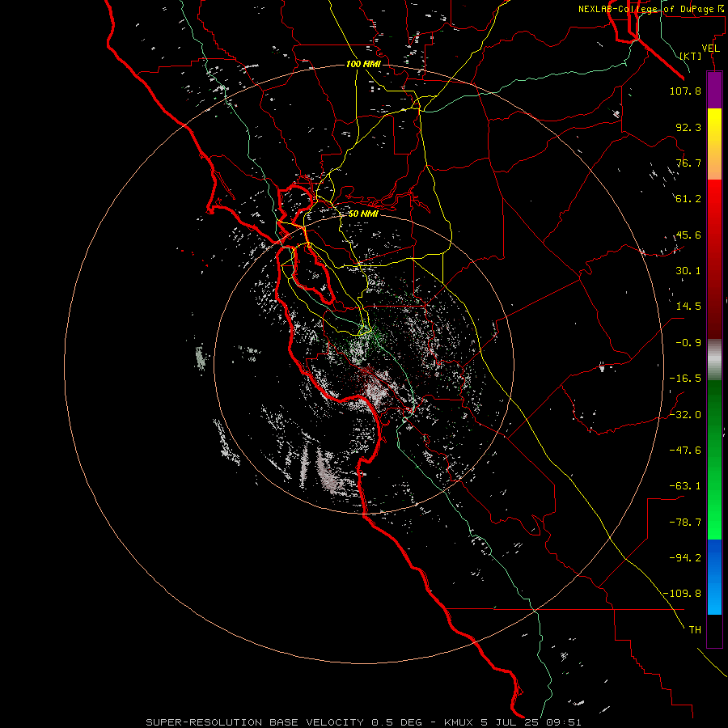
Task: Click the 107.8 velocity scale value
Action: point(685,91)
